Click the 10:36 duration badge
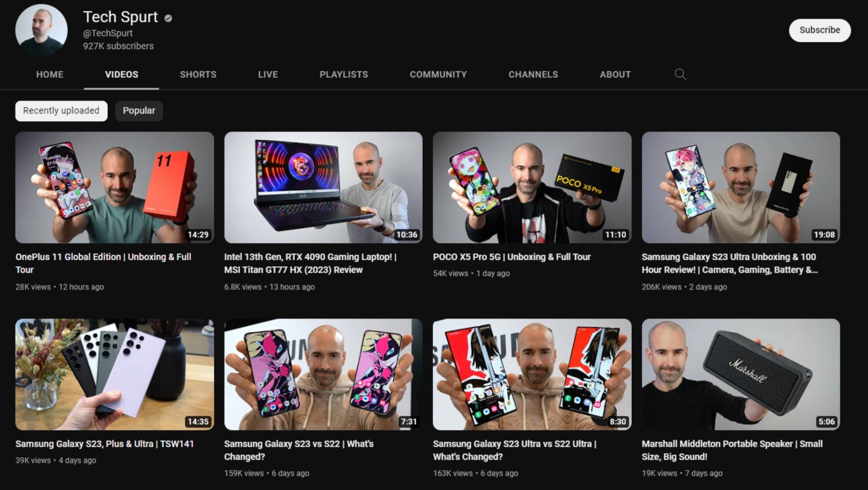 coord(407,235)
